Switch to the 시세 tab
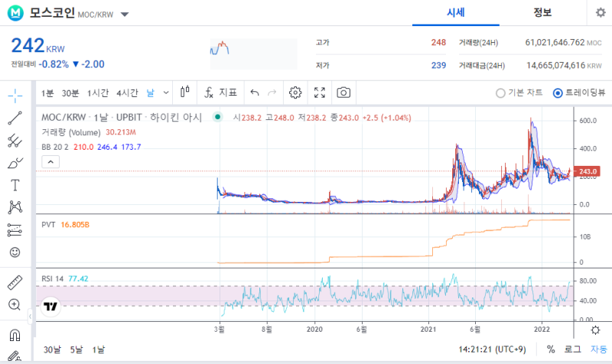Image resolution: width=612 pixels, height=364 pixels. (456, 13)
